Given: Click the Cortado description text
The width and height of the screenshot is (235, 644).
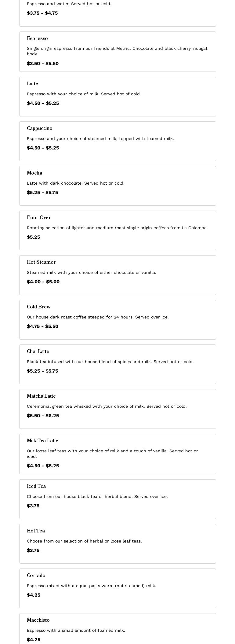Looking at the screenshot, I should point(92,586).
